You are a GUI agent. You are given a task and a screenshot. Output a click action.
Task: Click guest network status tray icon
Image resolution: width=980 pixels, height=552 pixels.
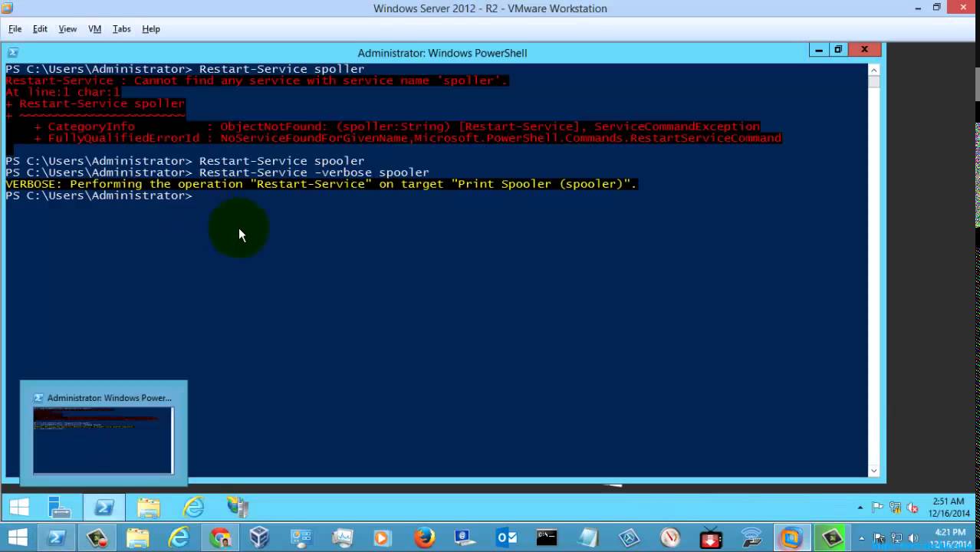894,508
